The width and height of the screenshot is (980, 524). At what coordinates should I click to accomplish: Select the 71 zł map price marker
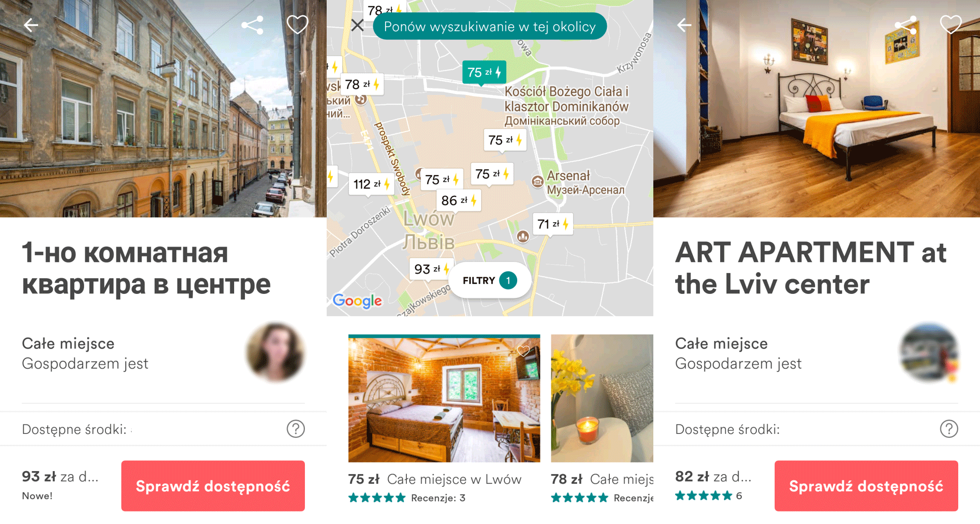553,225
